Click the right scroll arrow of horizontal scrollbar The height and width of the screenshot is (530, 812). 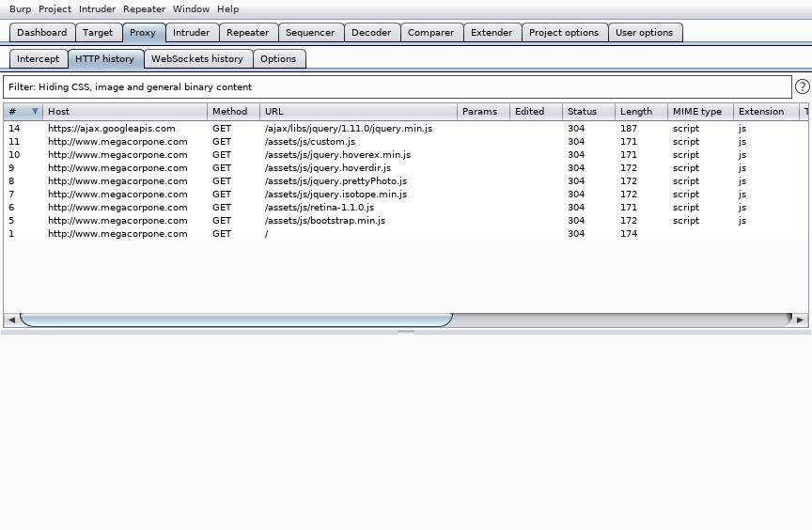[800, 320]
